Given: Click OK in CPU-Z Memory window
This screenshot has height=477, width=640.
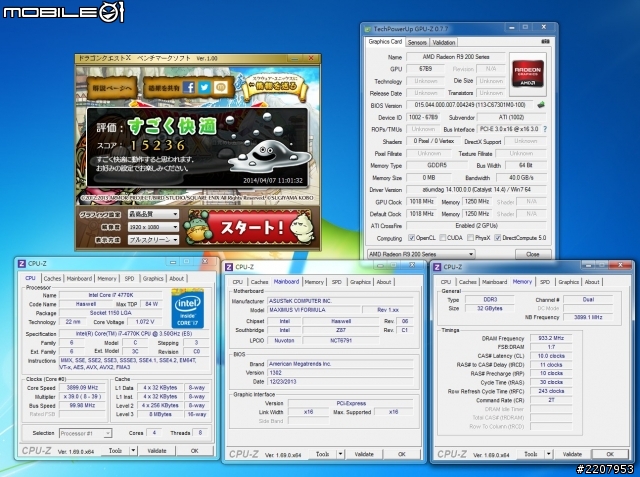Looking at the screenshot, I should [610, 454].
